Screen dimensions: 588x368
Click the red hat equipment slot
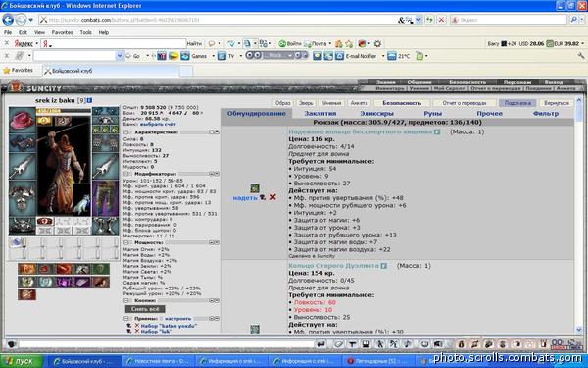23,120
